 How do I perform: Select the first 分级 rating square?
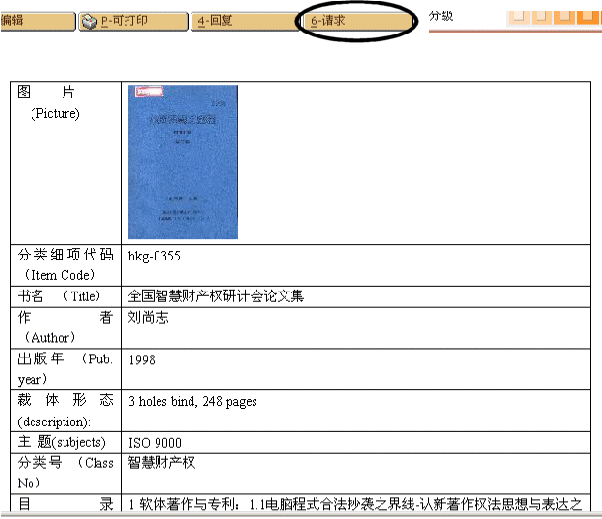[518, 16]
